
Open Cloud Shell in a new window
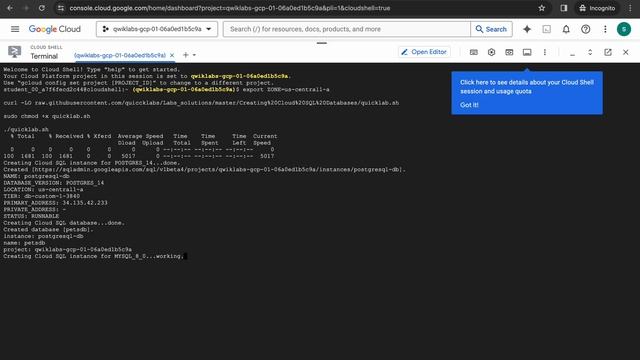tap(608, 52)
